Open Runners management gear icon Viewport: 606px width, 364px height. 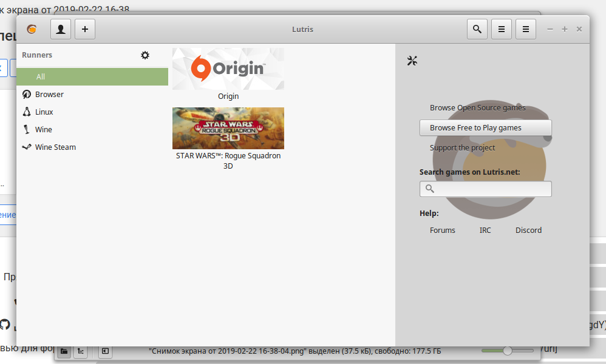tap(145, 55)
